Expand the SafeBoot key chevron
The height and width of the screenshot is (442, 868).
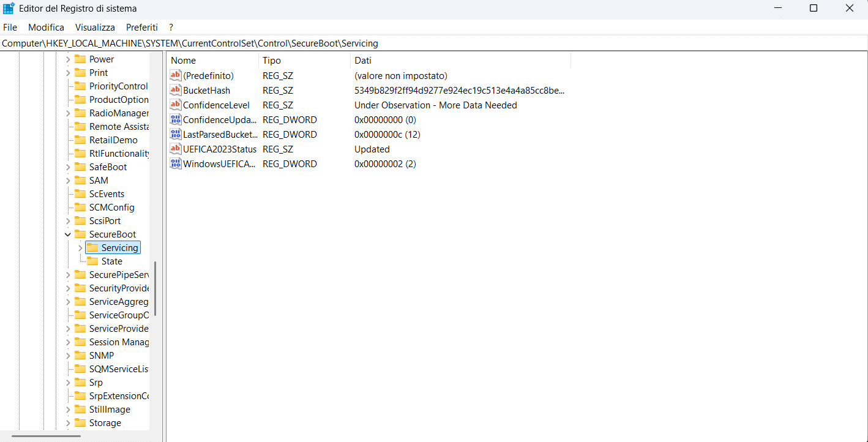pos(68,167)
